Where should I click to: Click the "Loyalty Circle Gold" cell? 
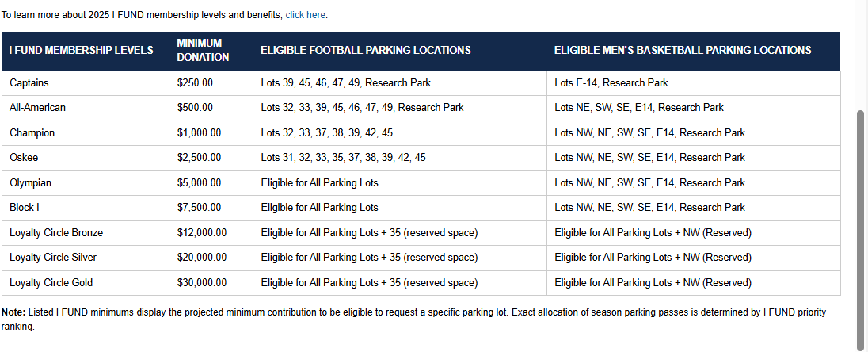tap(51, 282)
